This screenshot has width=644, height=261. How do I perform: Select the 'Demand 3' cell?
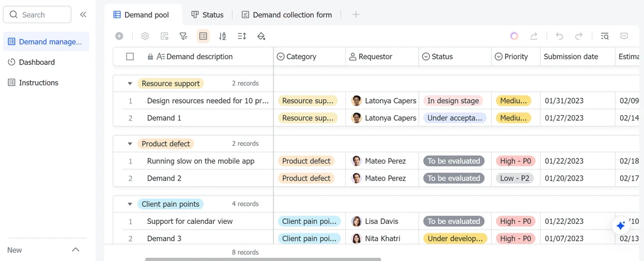[x=164, y=238]
